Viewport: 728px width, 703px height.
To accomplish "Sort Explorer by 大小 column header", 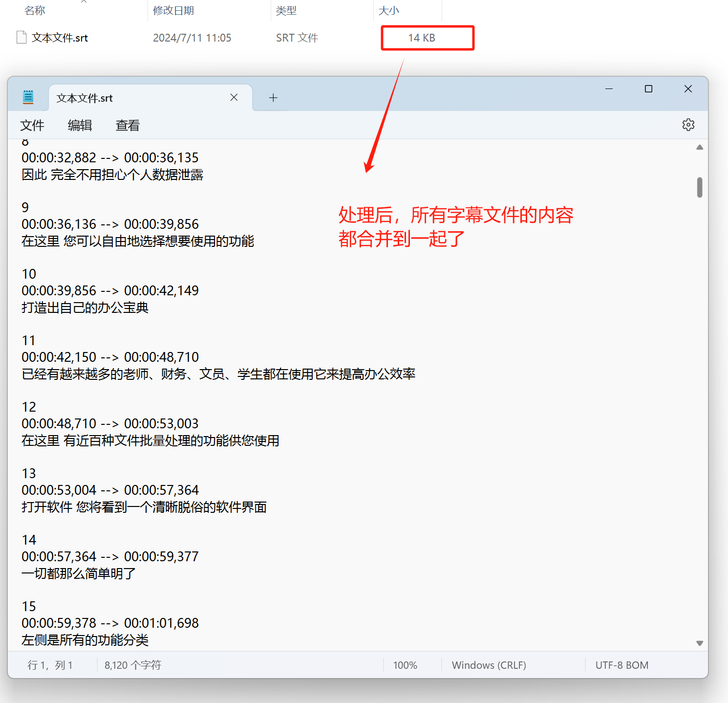I will click(x=389, y=11).
